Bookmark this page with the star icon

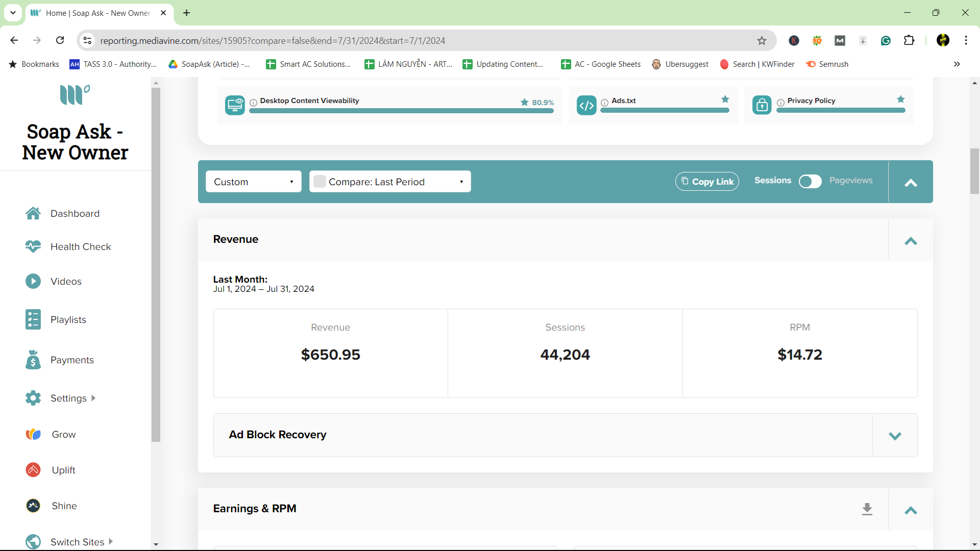pos(762,40)
